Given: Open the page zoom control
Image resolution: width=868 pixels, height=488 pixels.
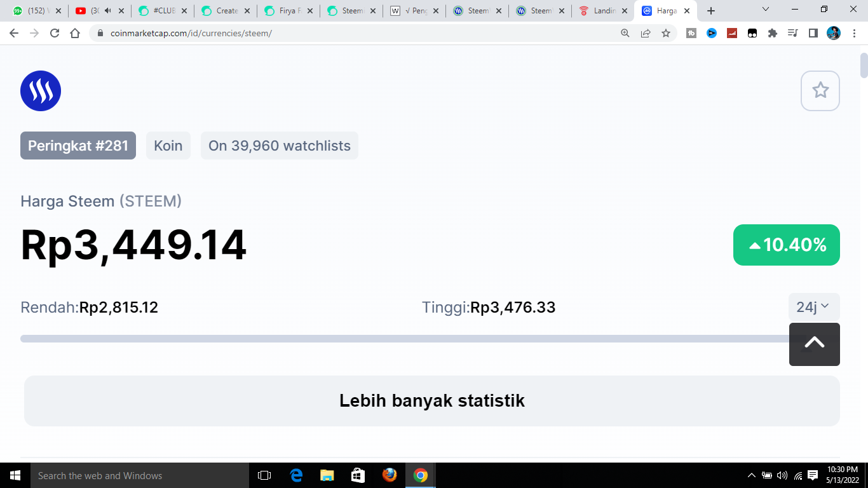Looking at the screenshot, I should (x=625, y=33).
